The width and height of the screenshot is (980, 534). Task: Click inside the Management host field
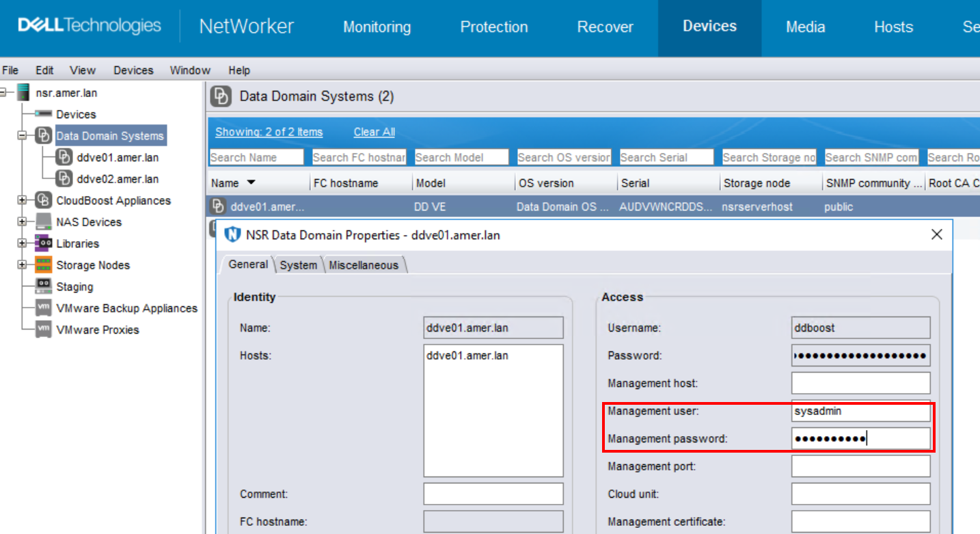860,383
